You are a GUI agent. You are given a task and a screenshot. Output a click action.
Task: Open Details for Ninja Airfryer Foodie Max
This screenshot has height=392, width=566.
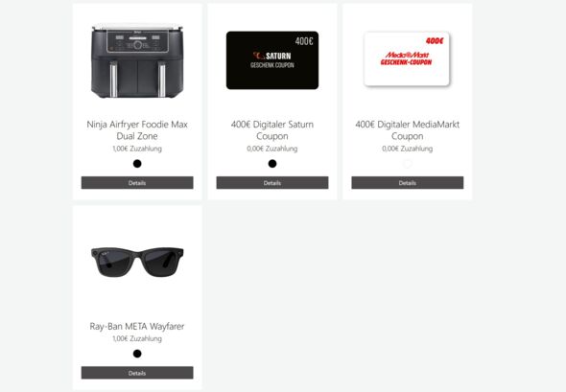click(x=137, y=183)
